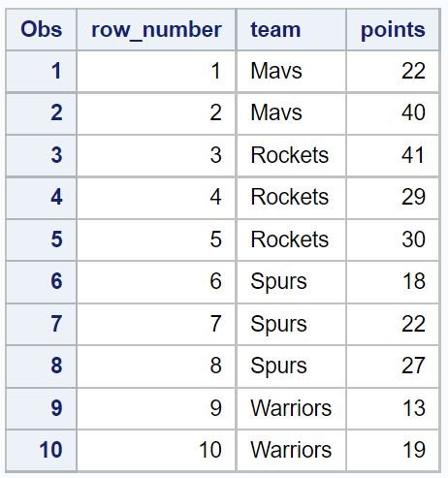Click Obs cell for row 1
The image size is (448, 478).
point(41,71)
